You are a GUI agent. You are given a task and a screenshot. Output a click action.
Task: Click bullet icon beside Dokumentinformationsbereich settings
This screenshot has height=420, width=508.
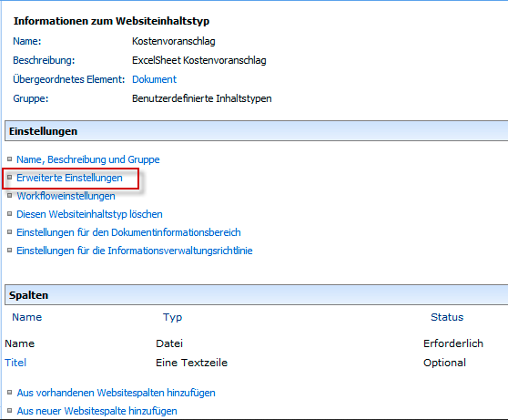pyautogui.click(x=9, y=231)
